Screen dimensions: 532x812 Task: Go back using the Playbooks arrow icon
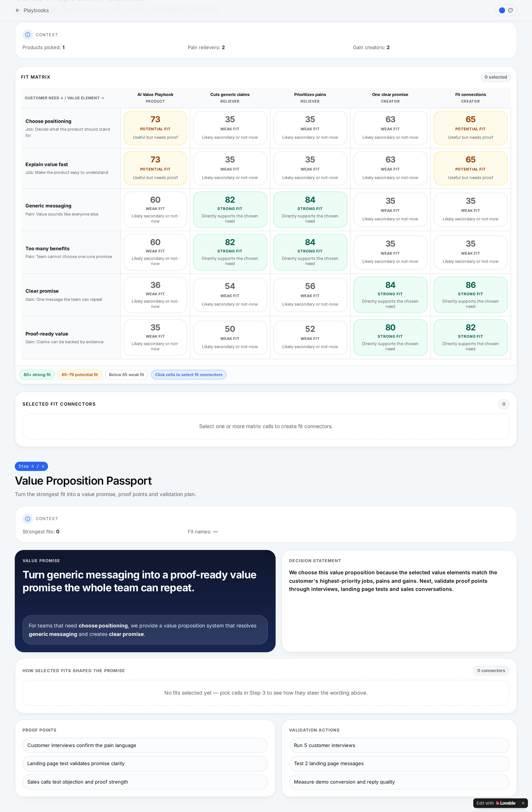18,11
